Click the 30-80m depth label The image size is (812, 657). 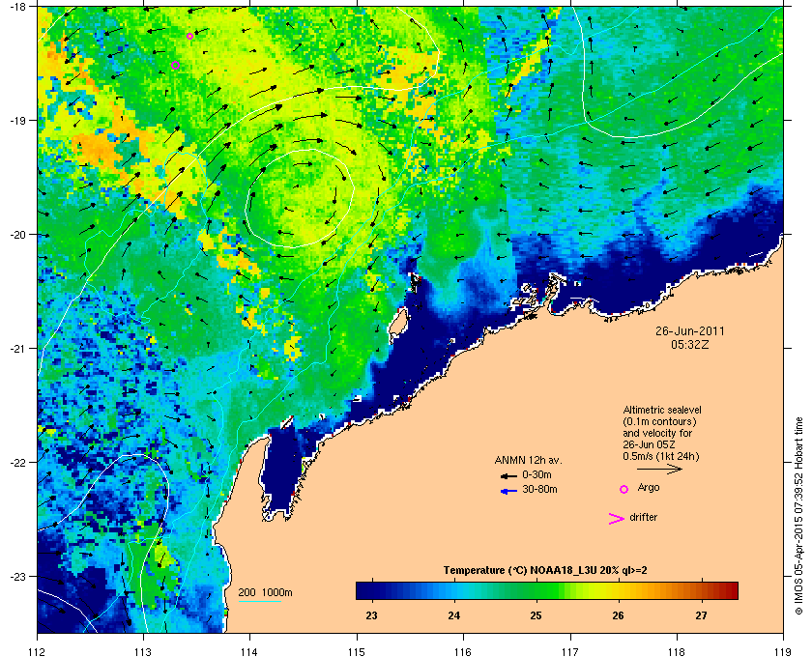(x=539, y=489)
